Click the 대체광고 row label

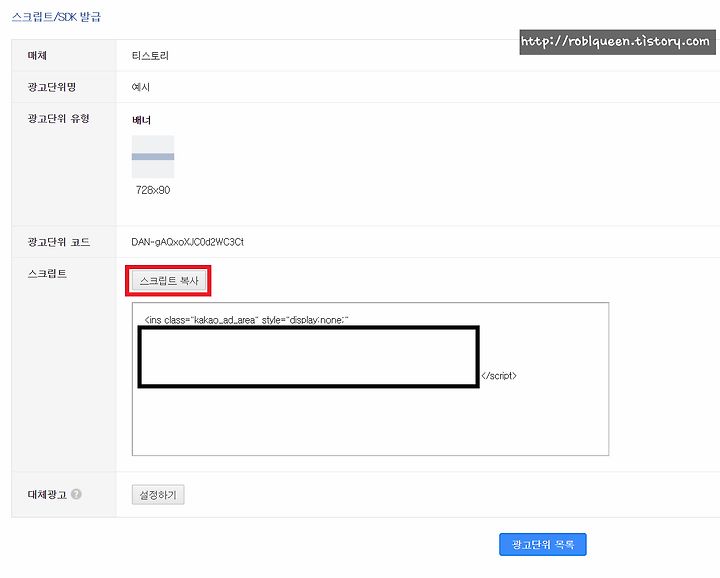coord(47,494)
